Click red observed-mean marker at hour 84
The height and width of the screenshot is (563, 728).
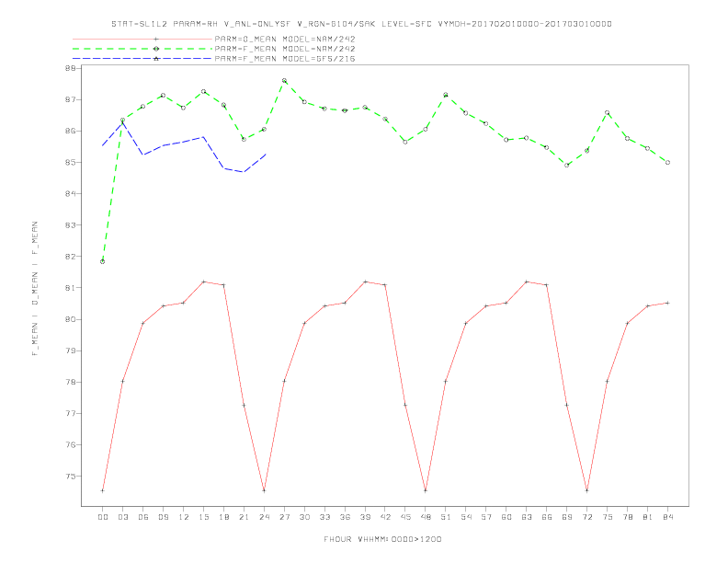tap(667, 304)
